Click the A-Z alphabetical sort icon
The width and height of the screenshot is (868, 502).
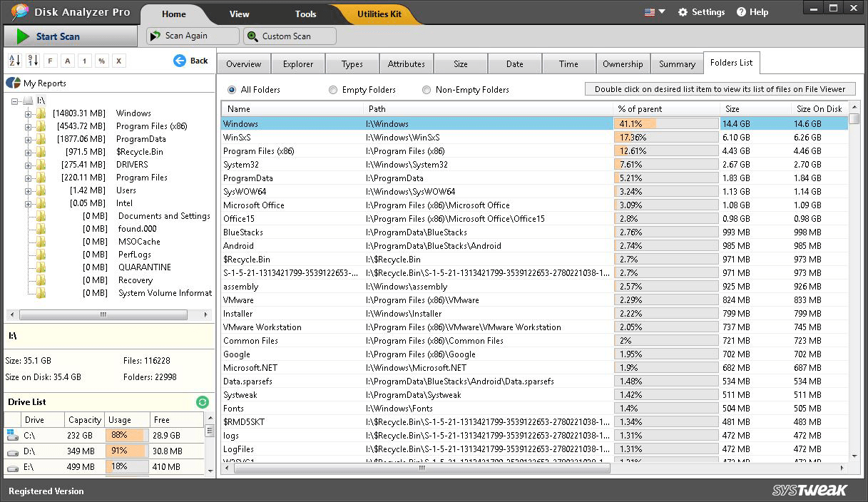click(x=14, y=61)
